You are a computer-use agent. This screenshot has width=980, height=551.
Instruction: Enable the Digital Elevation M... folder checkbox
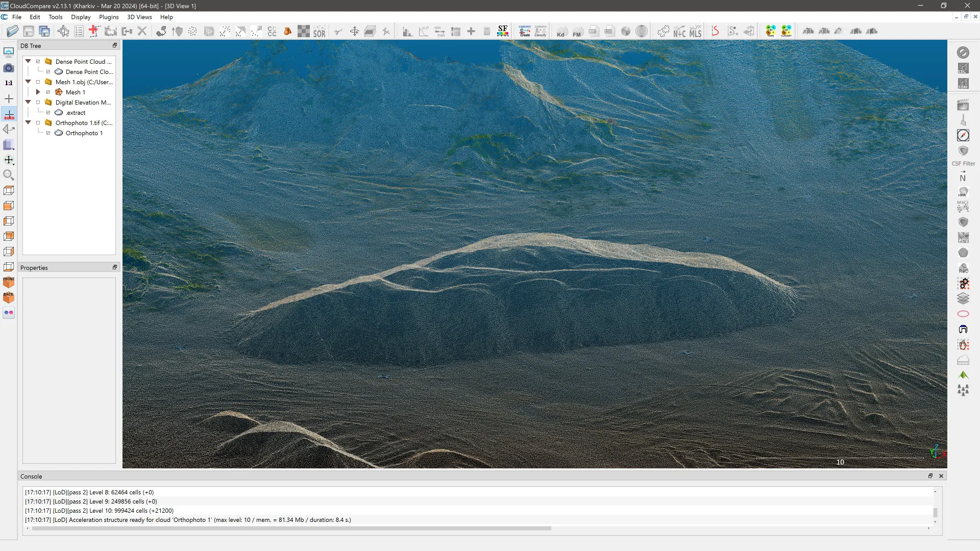tap(38, 103)
